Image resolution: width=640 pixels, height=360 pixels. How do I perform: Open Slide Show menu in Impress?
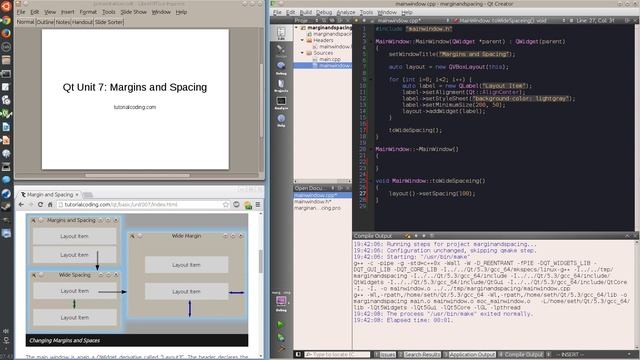pos(133,12)
